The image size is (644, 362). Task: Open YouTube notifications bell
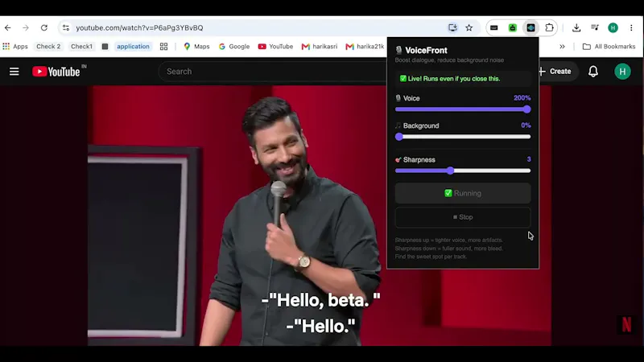coord(593,72)
